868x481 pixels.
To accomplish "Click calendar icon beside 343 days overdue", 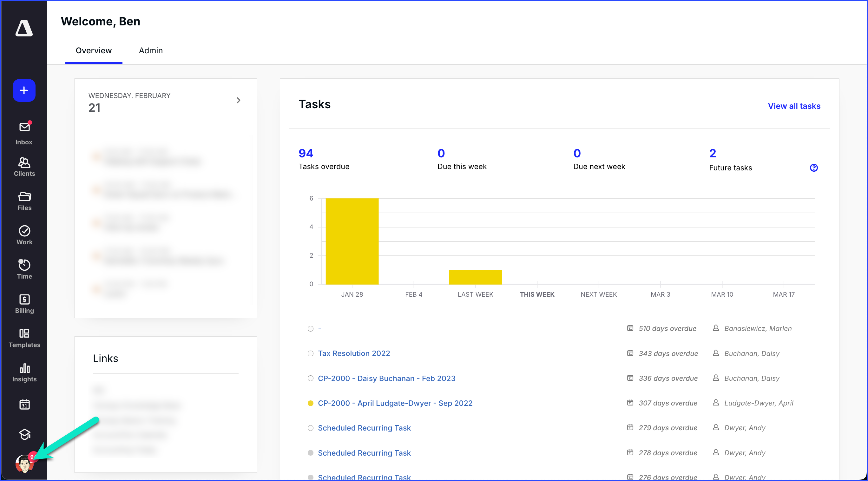I will coord(630,353).
